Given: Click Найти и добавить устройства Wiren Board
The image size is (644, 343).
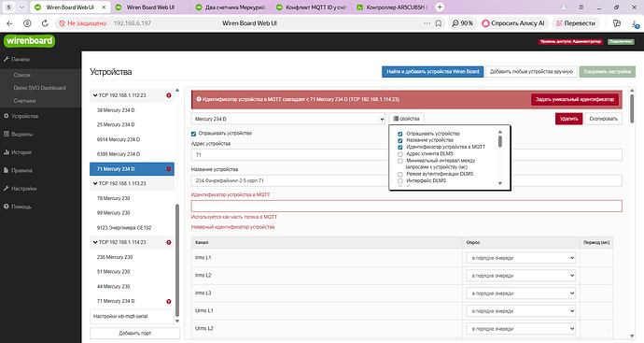Looking at the screenshot, I should pyautogui.click(x=432, y=72).
